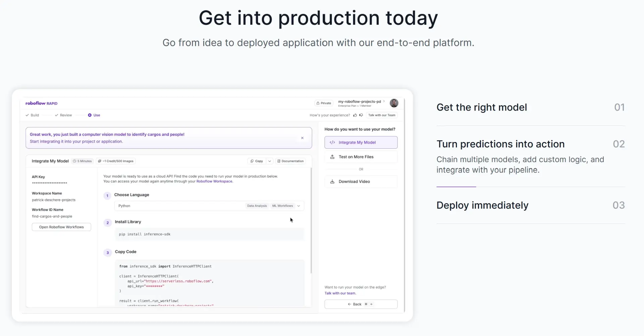644x336 pixels.
Task: Select the Use step radio indicator
Action: [x=90, y=115]
